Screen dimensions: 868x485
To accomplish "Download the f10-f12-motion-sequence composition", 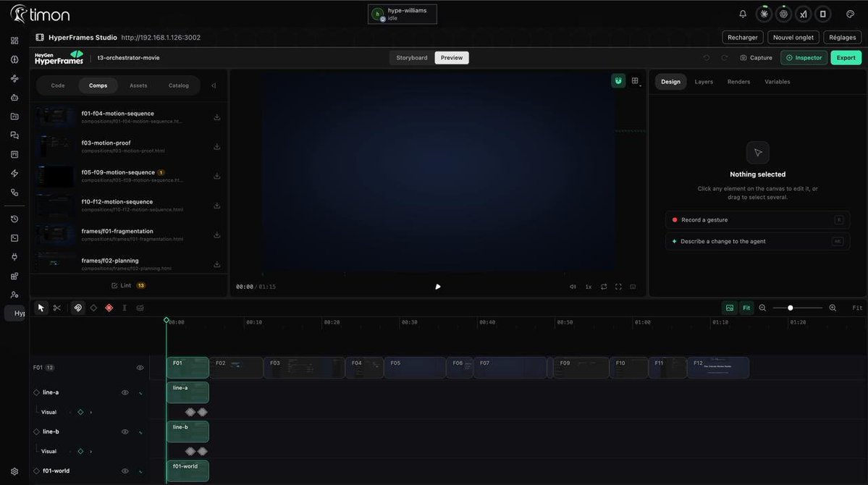I will tap(217, 206).
